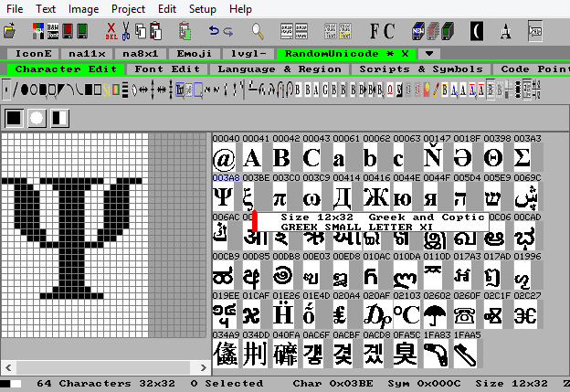Click the undo arrow icon
570x392 pixels.
tap(214, 30)
